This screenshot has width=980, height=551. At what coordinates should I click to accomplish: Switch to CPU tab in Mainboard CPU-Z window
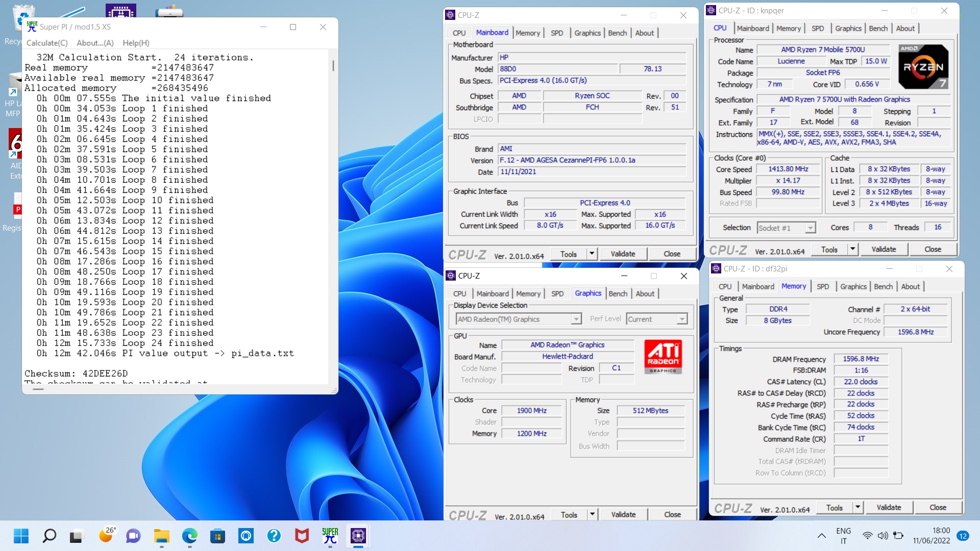[x=459, y=33]
